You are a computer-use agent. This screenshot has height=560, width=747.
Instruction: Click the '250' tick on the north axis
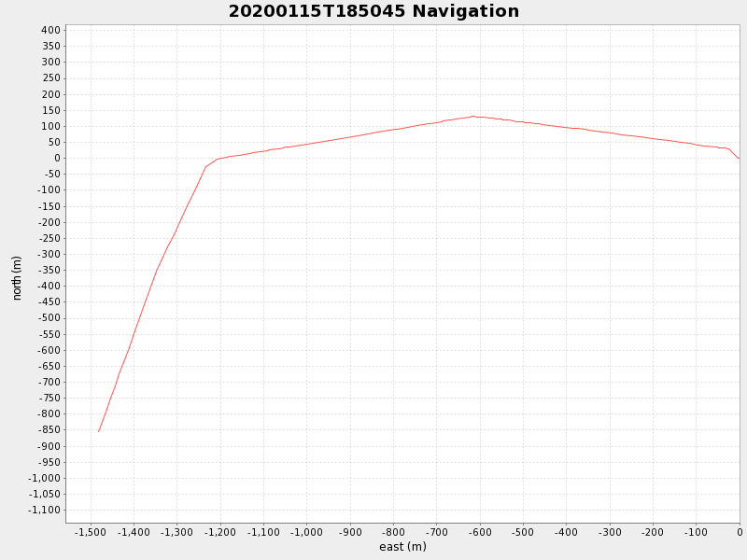[x=50, y=78]
